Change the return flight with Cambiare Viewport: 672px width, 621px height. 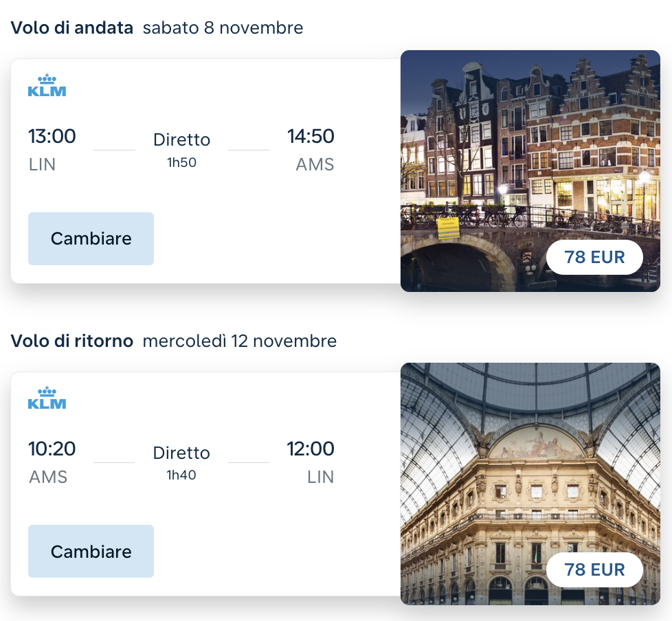(91, 551)
